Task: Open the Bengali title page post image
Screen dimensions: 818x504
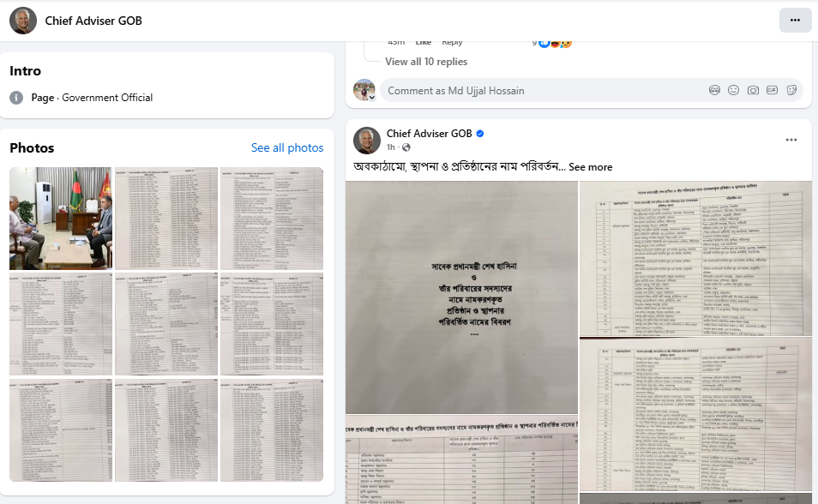Action: tap(461, 297)
